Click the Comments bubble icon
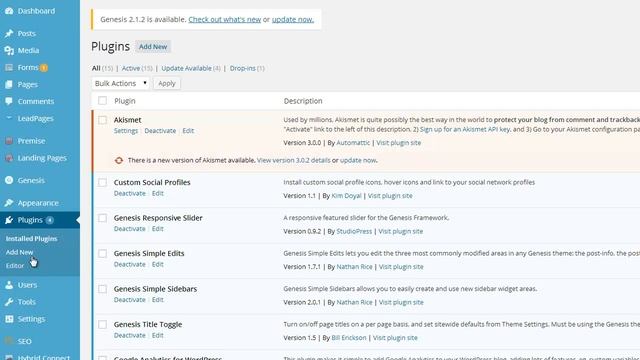The image size is (640, 360). point(9,101)
